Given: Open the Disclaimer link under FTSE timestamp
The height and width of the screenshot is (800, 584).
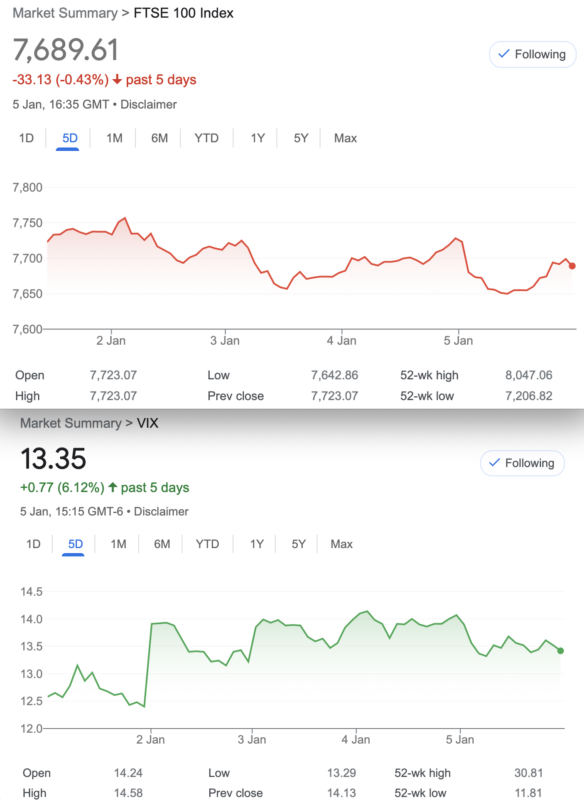Looking at the screenshot, I should pos(148,105).
